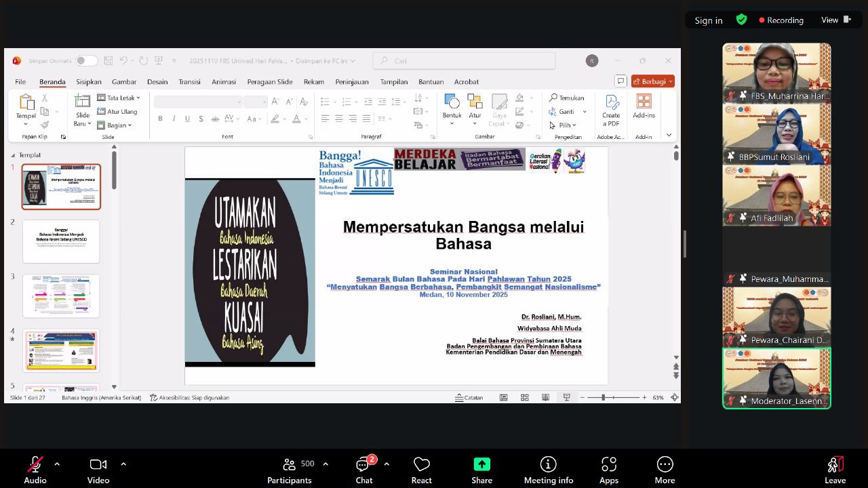
Task: Open the Zoom Apps icon
Action: [x=608, y=464]
